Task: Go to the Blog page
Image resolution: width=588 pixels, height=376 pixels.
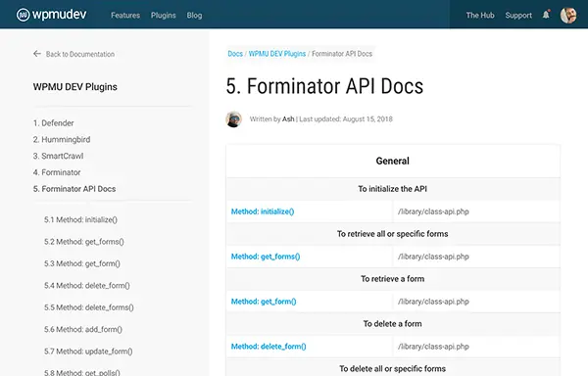Action: point(194,16)
